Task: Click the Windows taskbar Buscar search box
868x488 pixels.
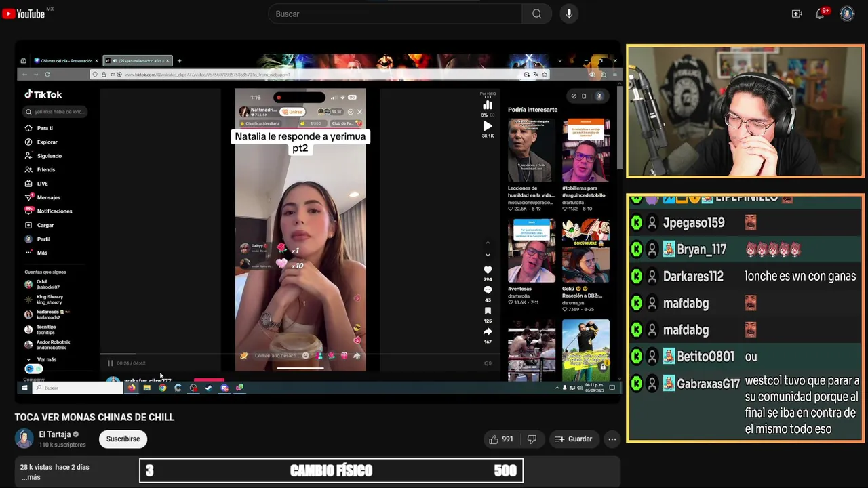Action: pyautogui.click(x=77, y=388)
